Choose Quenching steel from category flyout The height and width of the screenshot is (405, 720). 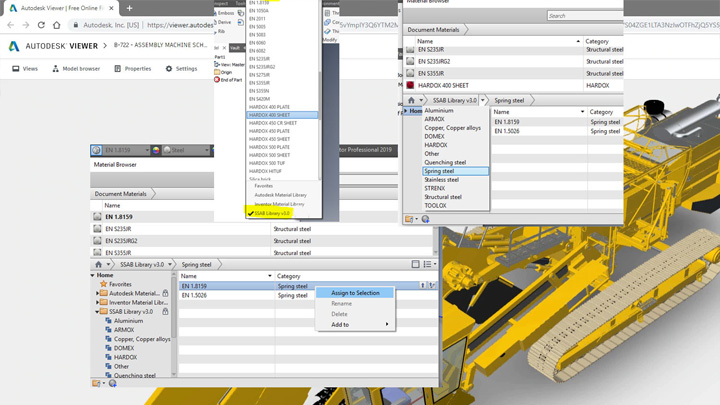(445, 162)
